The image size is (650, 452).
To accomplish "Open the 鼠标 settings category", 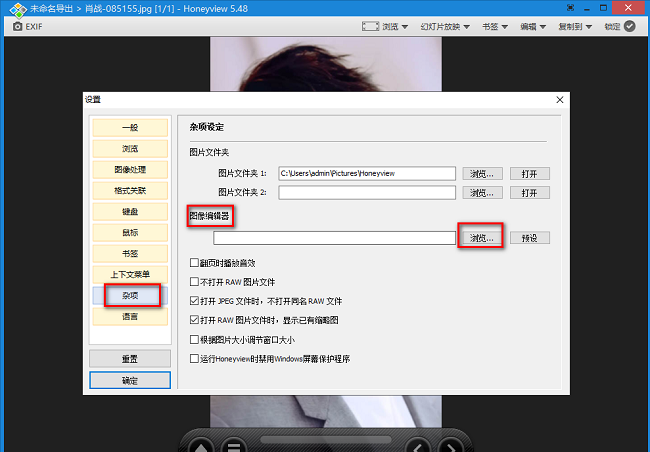I will pyautogui.click(x=130, y=233).
